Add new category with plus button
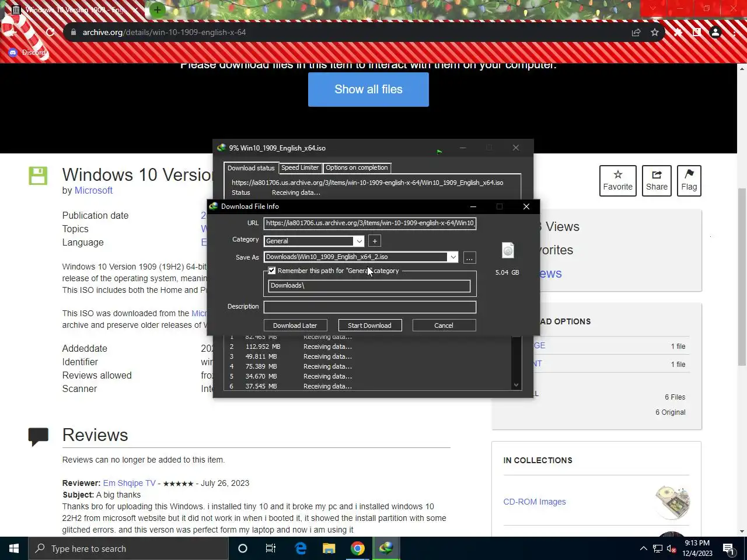The image size is (747, 560). 375,241
